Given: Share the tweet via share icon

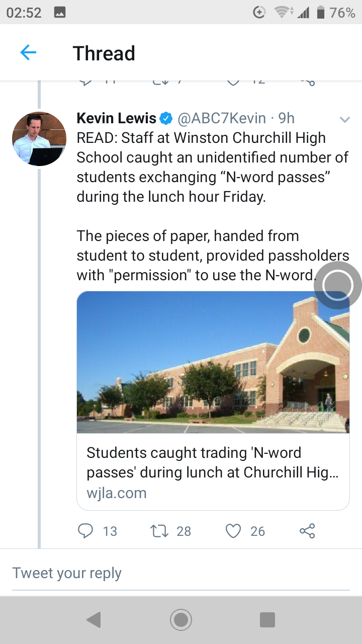Looking at the screenshot, I should [x=307, y=531].
